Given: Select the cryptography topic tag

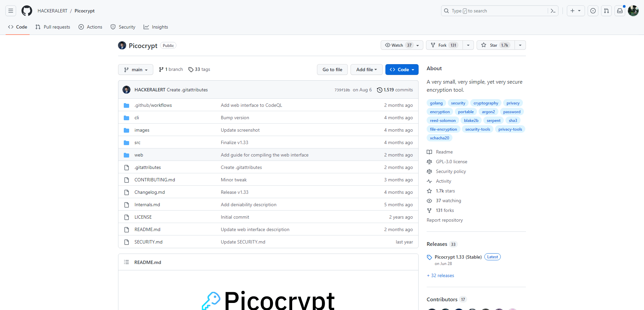Looking at the screenshot, I should click(x=486, y=103).
